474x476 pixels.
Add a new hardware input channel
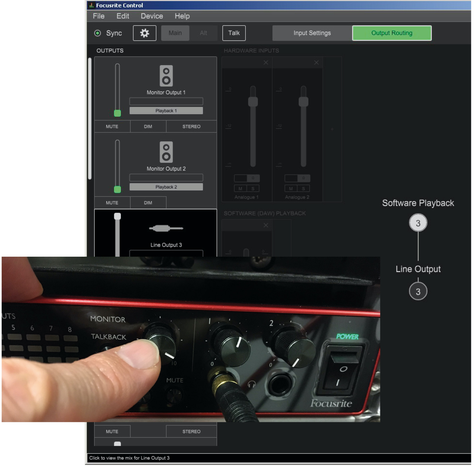pyautogui.click(x=332, y=129)
